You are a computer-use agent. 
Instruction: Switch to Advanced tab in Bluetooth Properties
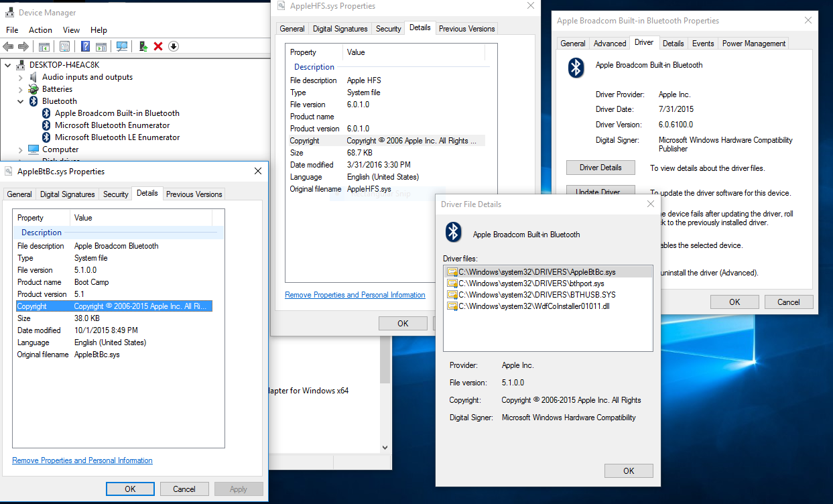pyautogui.click(x=610, y=44)
